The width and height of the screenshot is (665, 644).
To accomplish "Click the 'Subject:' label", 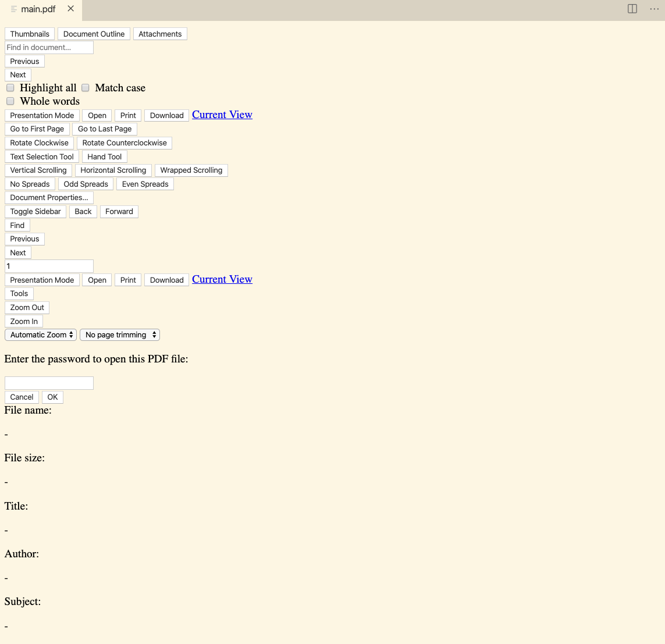I will point(23,602).
